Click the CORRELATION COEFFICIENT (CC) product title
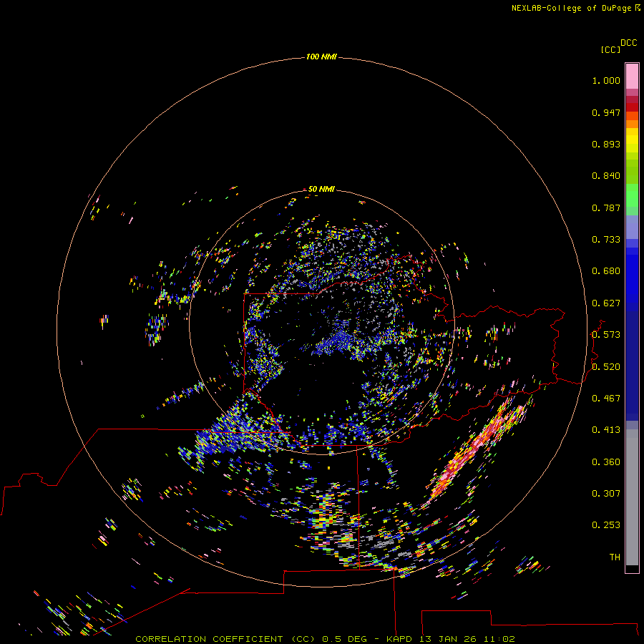Image resolution: width=644 pixels, height=644 pixels. [225, 639]
